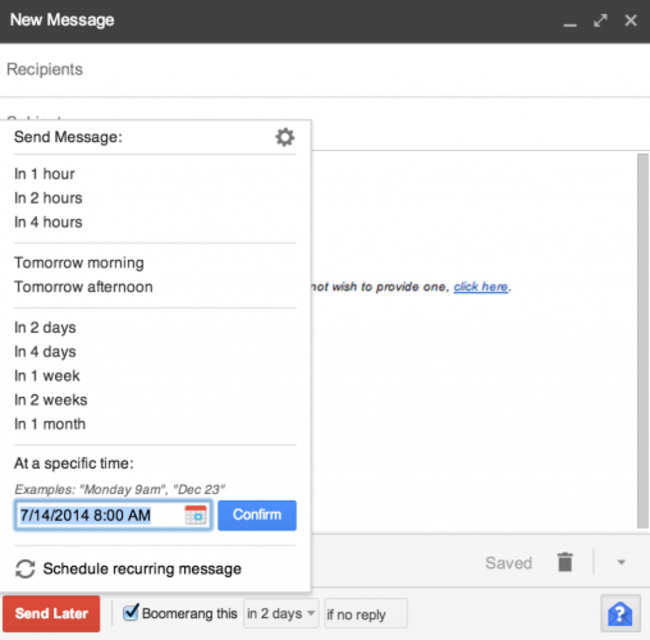Open more options arrow beside trash

(x=620, y=562)
